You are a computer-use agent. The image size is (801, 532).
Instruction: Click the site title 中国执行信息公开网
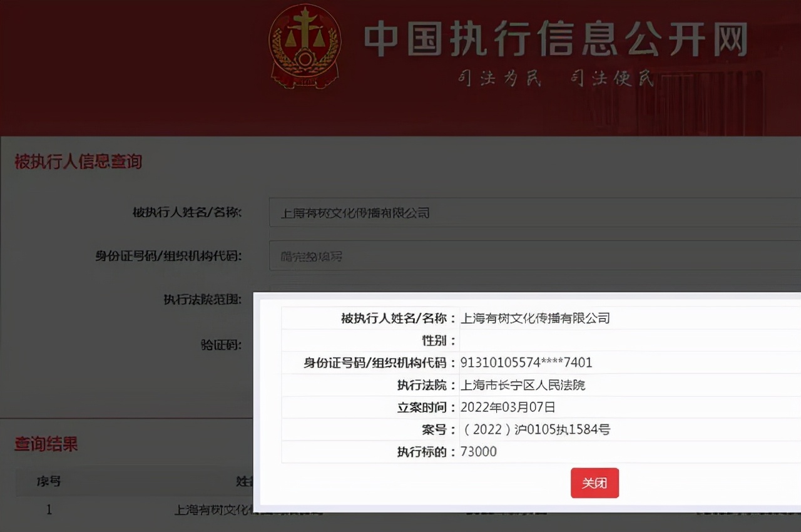click(556, 40)
